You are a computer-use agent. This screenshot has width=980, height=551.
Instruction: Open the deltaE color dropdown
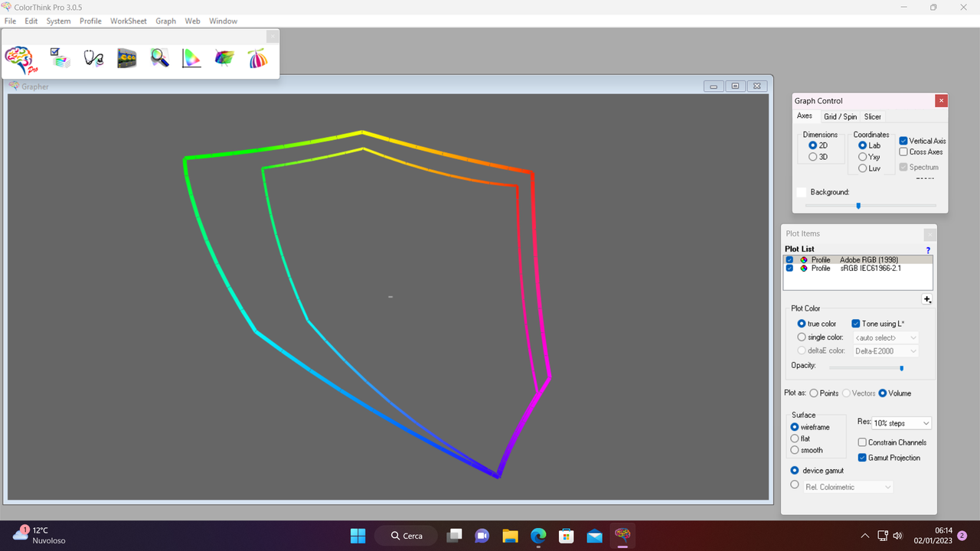click(885, 350)
